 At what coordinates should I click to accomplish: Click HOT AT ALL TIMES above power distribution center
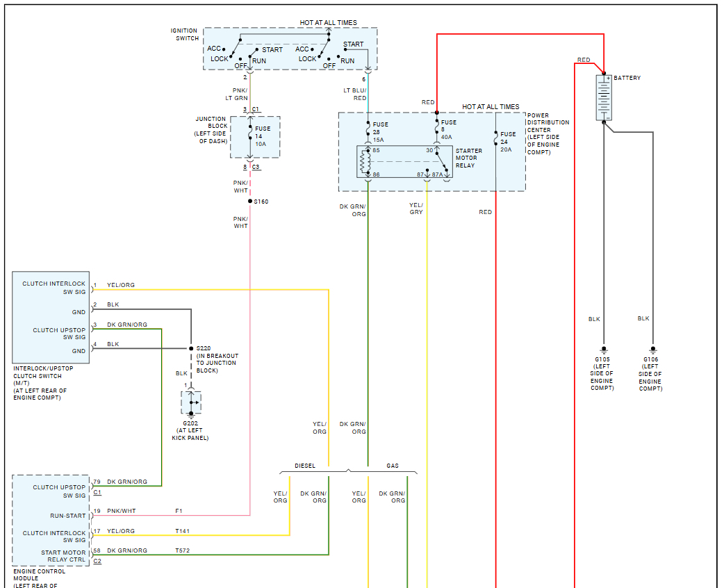pos(491,107)
